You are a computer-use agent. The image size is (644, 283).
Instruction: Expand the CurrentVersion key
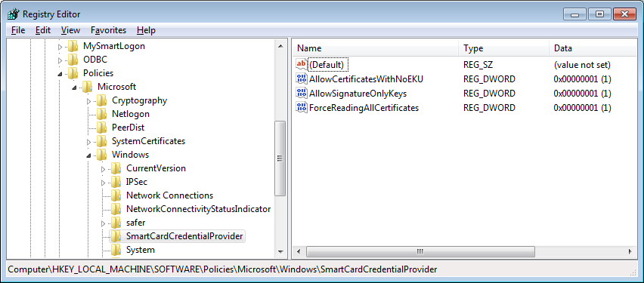click(x=103, y=169)
